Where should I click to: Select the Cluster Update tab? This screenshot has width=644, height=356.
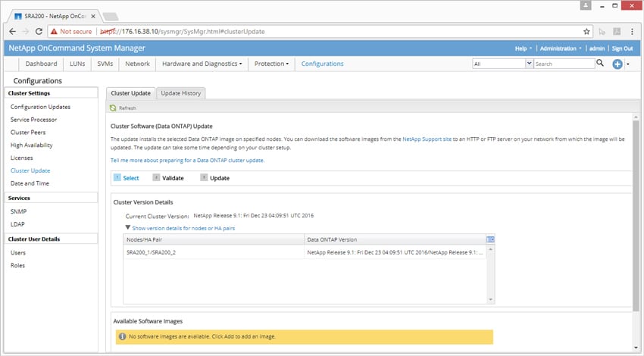coord(130,93)
